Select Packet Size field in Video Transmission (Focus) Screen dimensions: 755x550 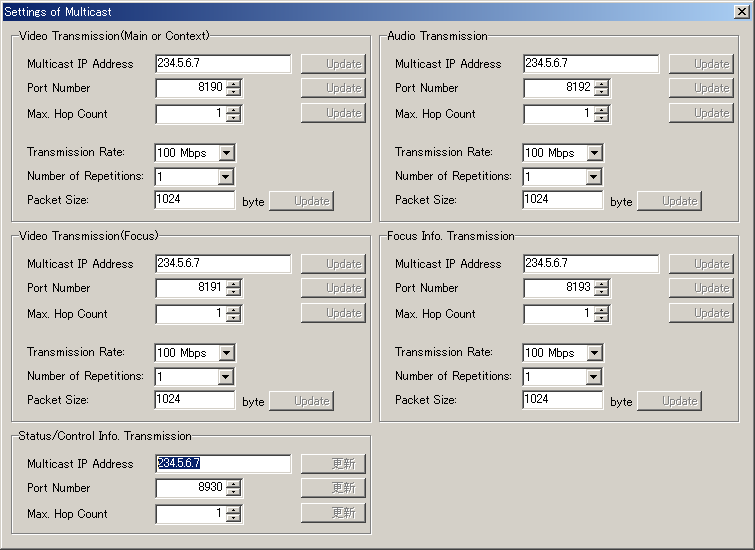[x=194, y=400]
